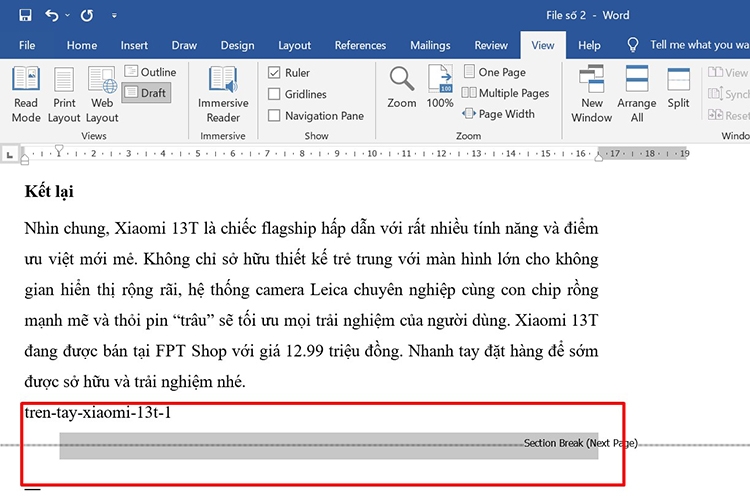Click the Save icon in quick access toolbar
The height and width of the screenshot is (500, 750).
[x=25, y=15]
